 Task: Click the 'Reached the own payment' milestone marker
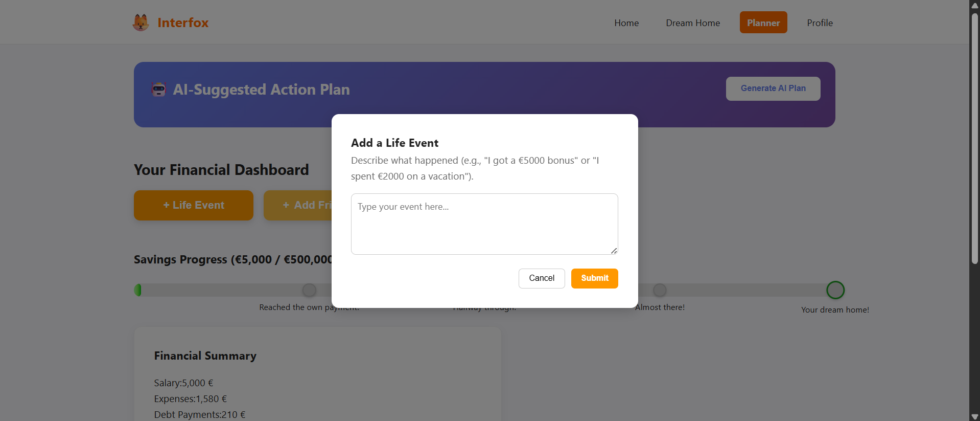(309, 290)
